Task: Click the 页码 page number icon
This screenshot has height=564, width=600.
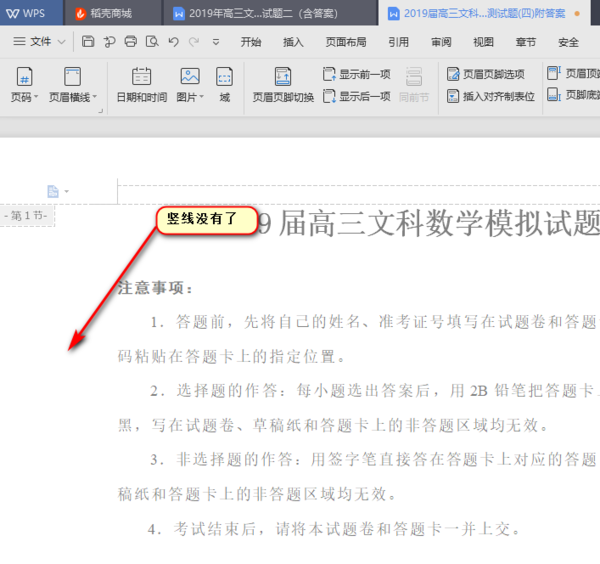Action: coord(24,77)
